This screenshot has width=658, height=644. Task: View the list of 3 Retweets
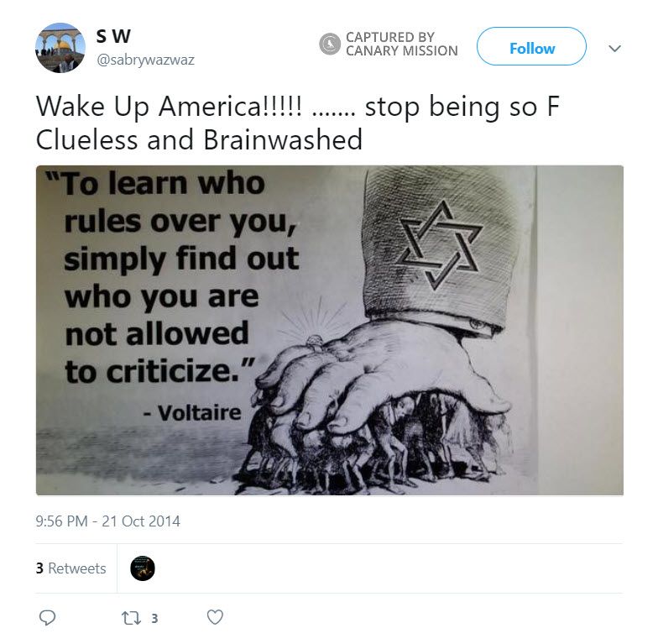[70, 568]
